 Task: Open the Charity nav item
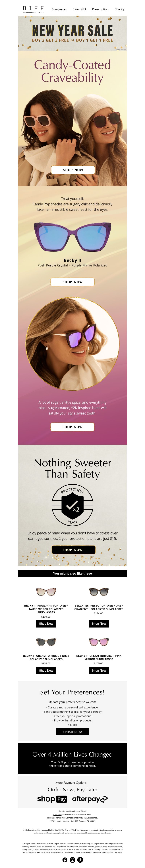pos(119,9)
